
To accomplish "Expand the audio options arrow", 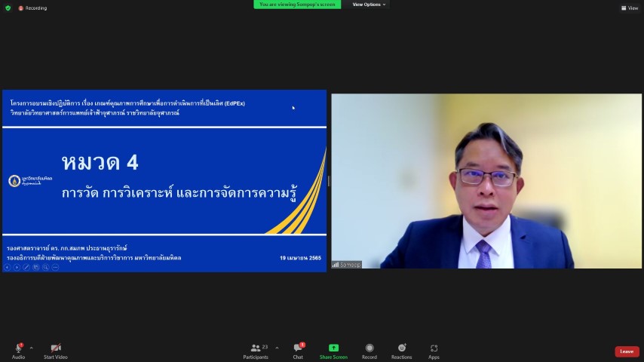I will (31, 348).
